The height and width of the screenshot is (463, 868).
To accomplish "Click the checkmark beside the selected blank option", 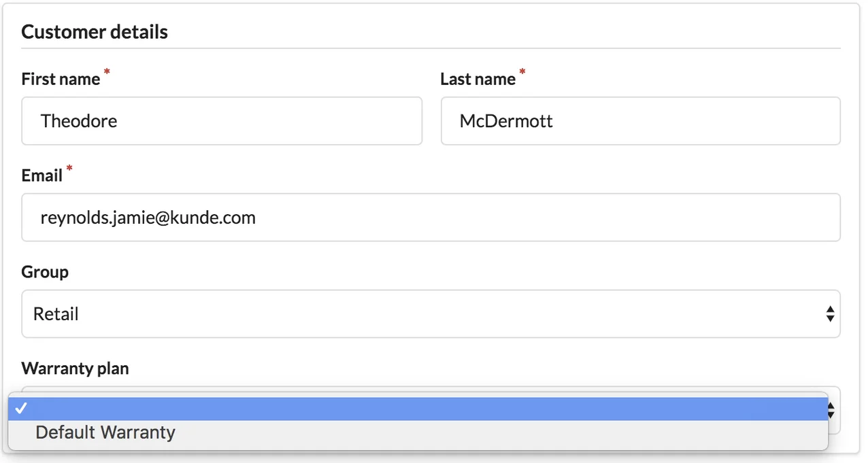I will point(21,409).
